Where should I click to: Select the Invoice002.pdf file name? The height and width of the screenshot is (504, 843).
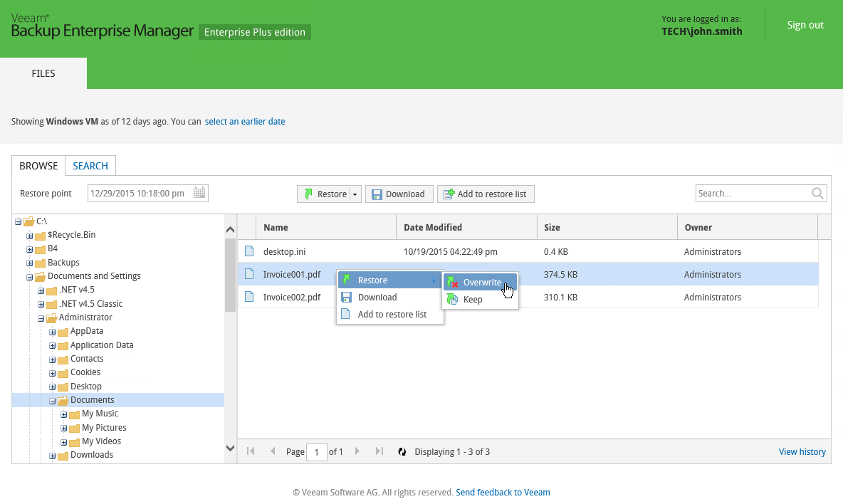point(292,297)
